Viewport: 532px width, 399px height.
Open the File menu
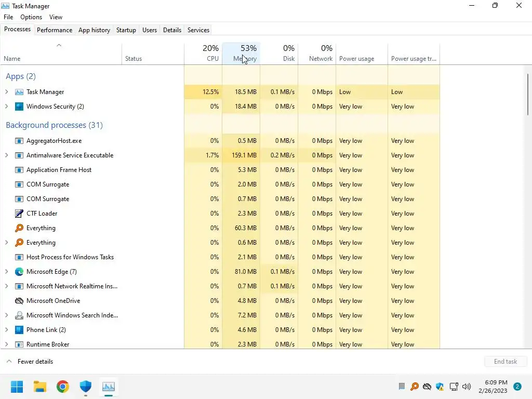click(8, 17)
